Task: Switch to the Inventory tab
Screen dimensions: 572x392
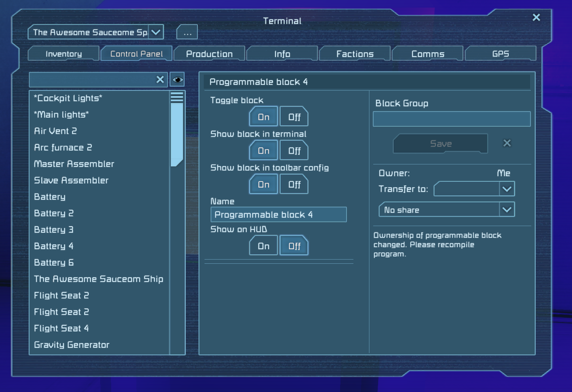Action: (x=63, y=54)
